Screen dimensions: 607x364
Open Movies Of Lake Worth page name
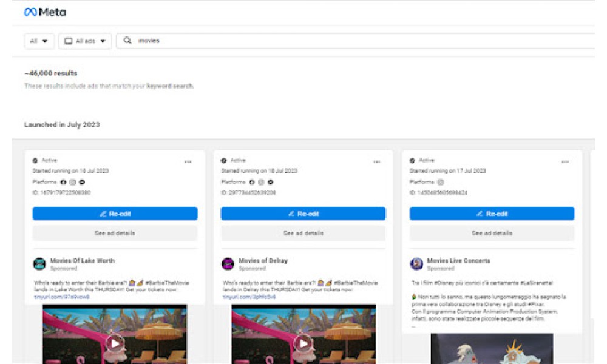tap(82, 261)
